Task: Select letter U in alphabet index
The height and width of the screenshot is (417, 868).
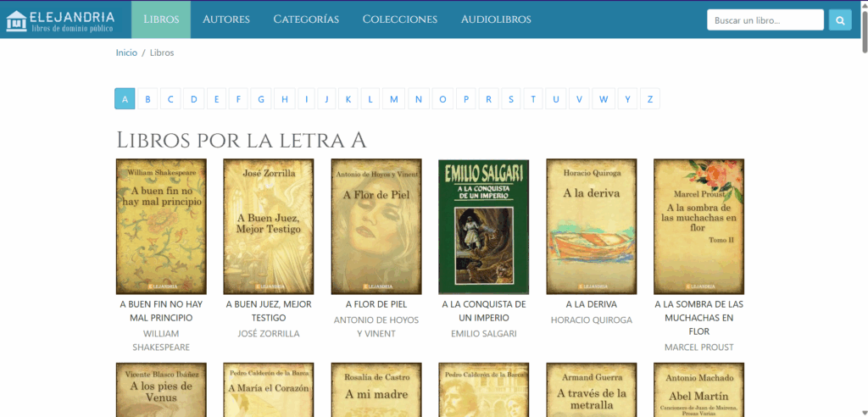Action: tap(556, 99)
